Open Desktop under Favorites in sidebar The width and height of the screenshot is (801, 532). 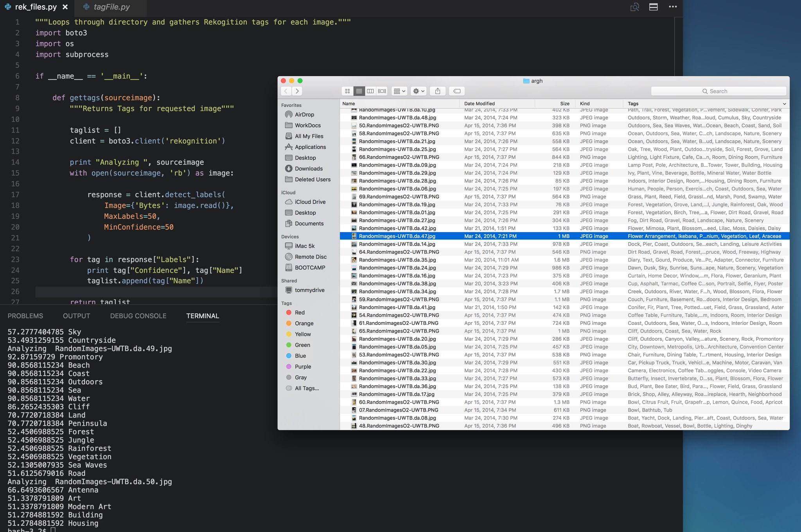[x=305, y=158]
